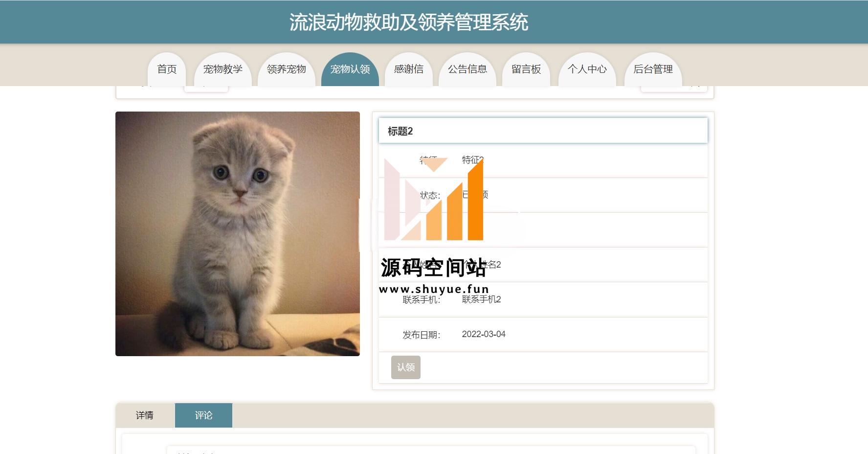Click the site title 流浪动物救助及领养管理系统
The height and width of the screenshot is (454, 868).
coord(409,22)
